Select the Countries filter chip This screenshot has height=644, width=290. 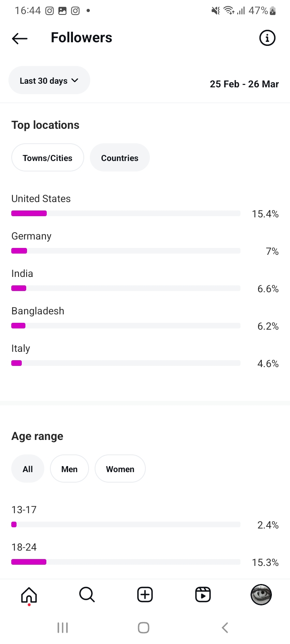(120, 158)
